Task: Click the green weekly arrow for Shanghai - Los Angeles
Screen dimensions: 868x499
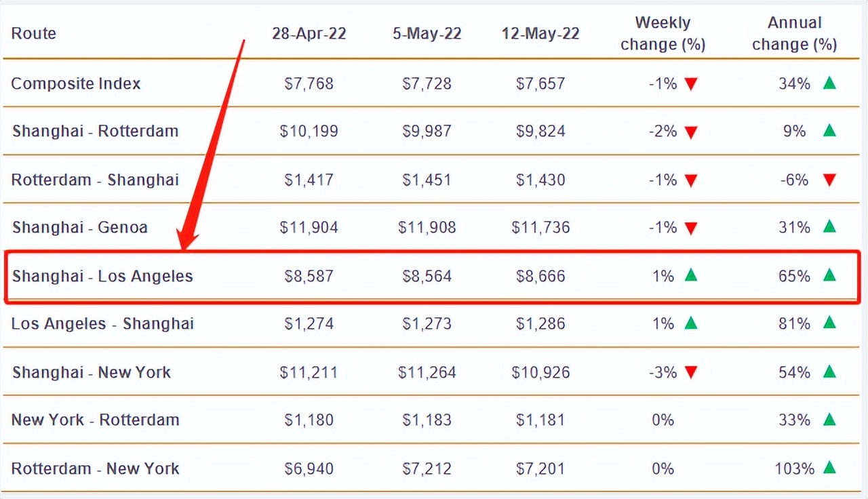Action: 691,275
